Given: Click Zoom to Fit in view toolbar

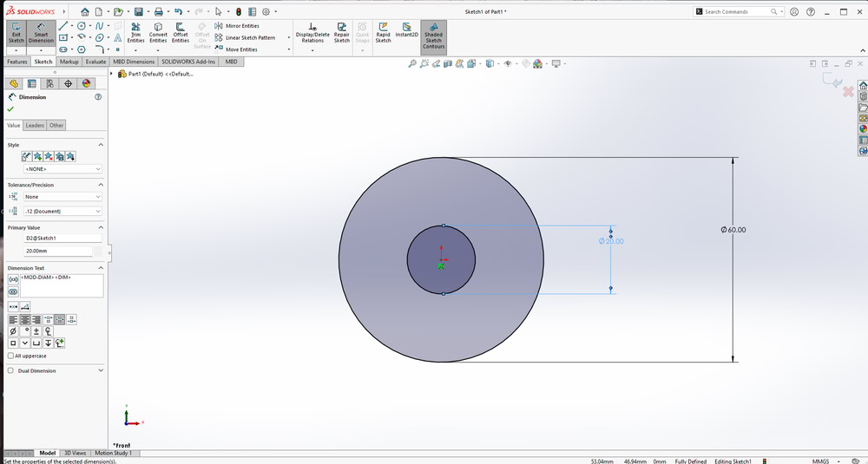Looking at the screenshot, I should (x=411, y=63).
